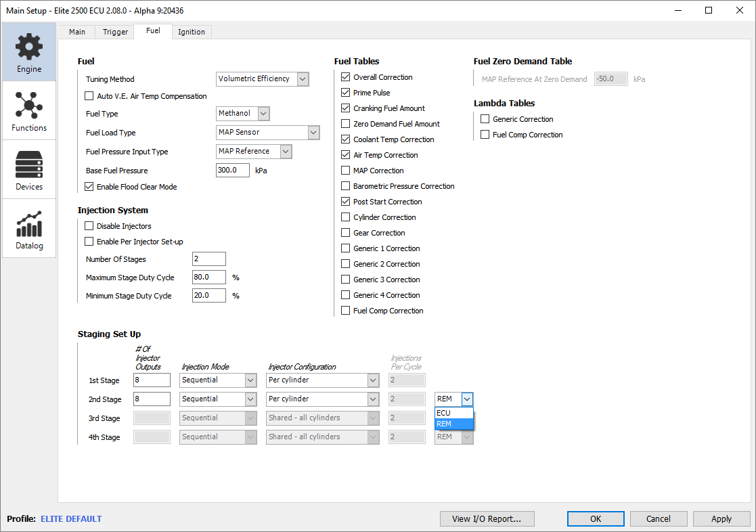Open the ELITE DEFAULT profile link

coord(71,519)
